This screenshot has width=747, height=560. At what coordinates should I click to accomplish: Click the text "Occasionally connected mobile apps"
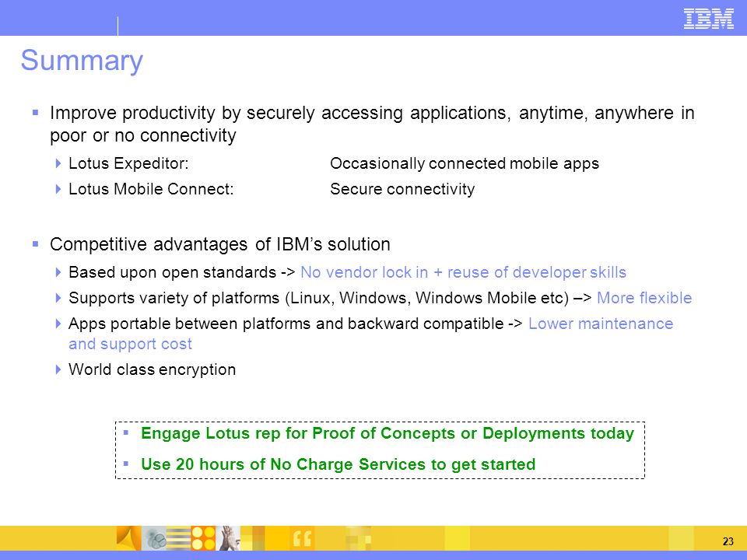tap(465, 163)
